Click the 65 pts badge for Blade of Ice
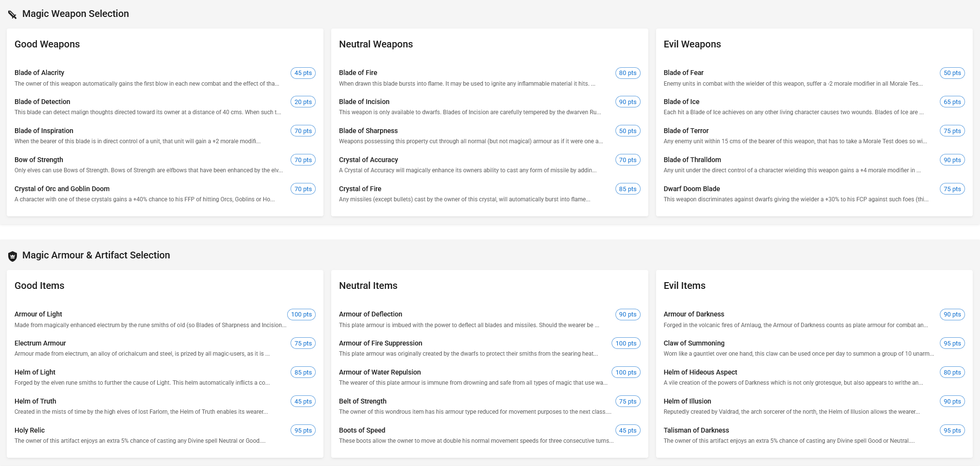 click(x=951, y=102)
